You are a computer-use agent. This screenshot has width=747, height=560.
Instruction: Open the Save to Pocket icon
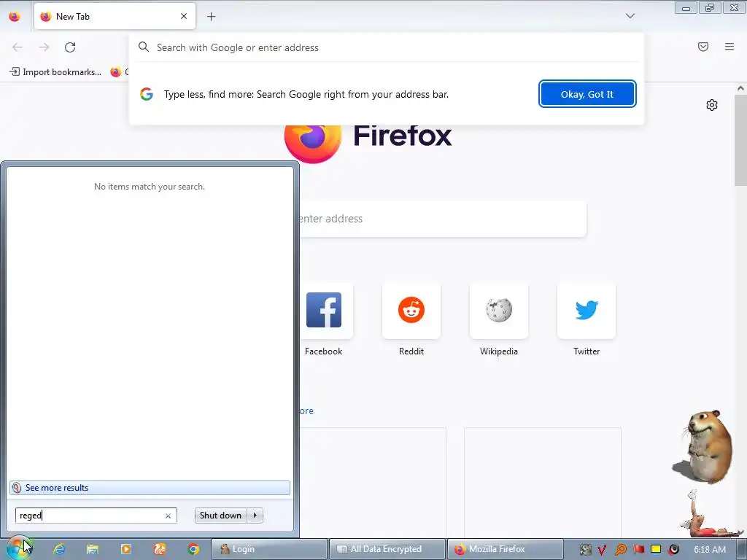703,47
